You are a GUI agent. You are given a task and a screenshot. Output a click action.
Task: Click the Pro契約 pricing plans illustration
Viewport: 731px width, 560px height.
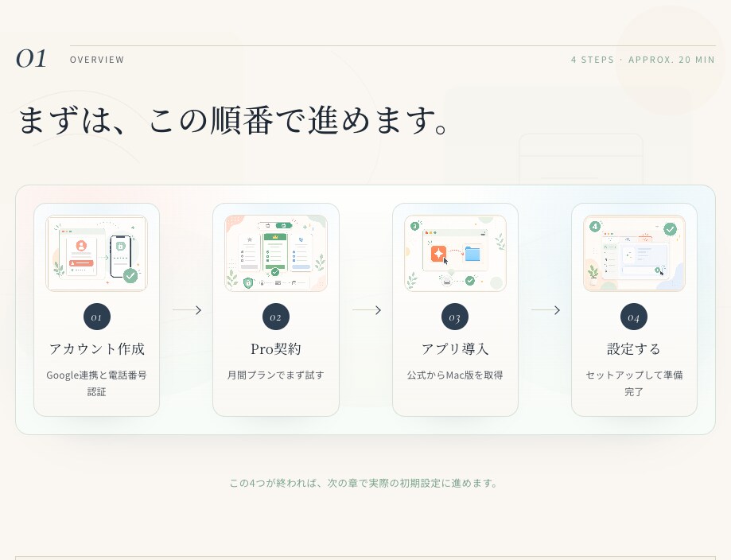(275, 253)
